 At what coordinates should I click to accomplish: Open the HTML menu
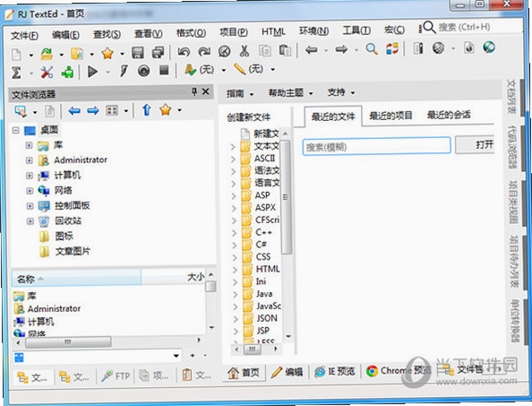pos(273,31)
